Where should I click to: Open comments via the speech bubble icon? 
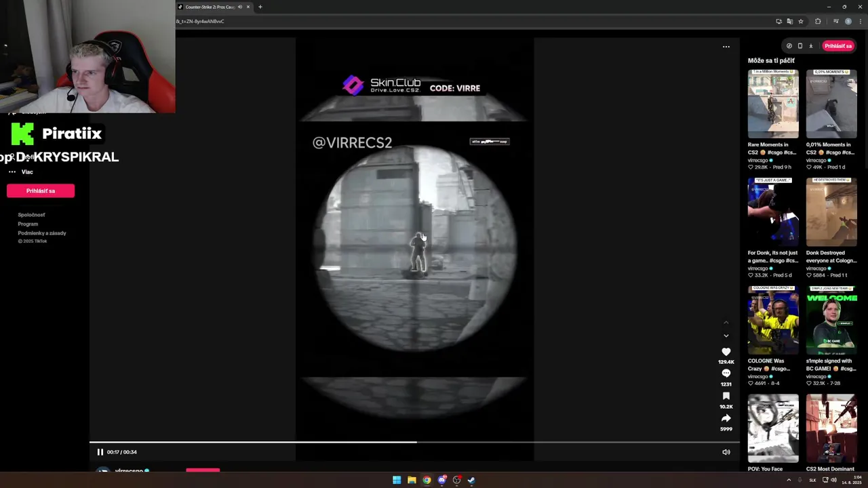point(726,373)
